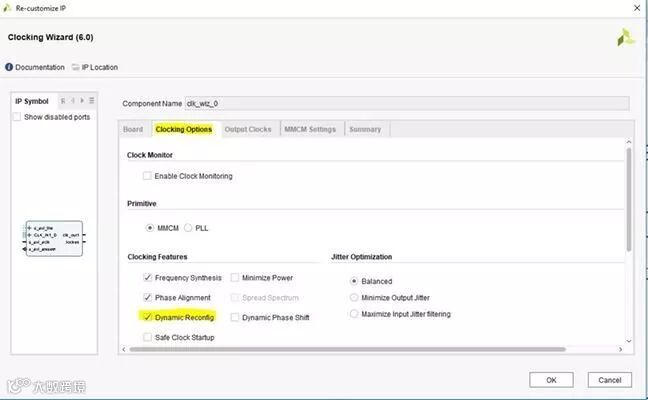Viewport: 648px width, 400px height.
Task: Click the horizontal scrollbar thumb
Action: tap(347, 349)
